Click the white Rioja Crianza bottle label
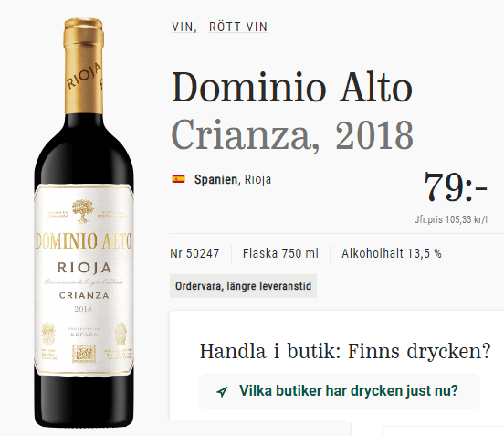504x436 pixels. [84, 280]
